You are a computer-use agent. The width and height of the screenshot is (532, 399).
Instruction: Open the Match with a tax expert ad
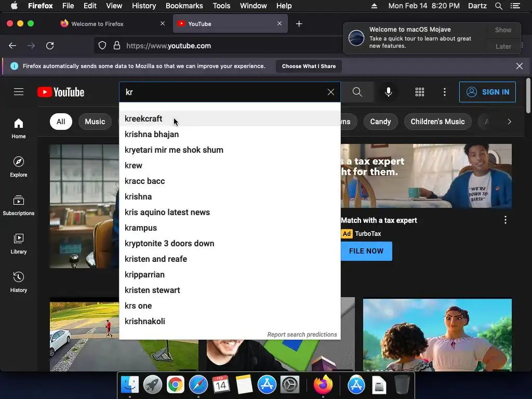[x=379, y=220]
